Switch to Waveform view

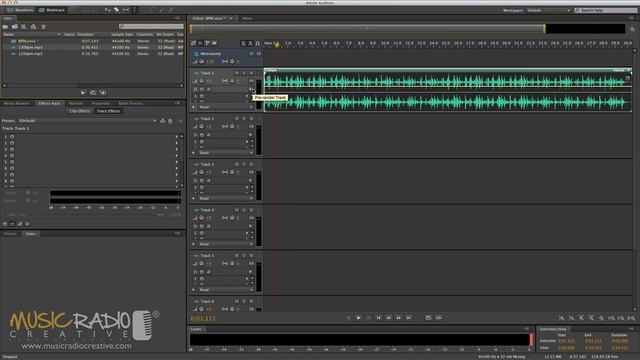point(19,10)
